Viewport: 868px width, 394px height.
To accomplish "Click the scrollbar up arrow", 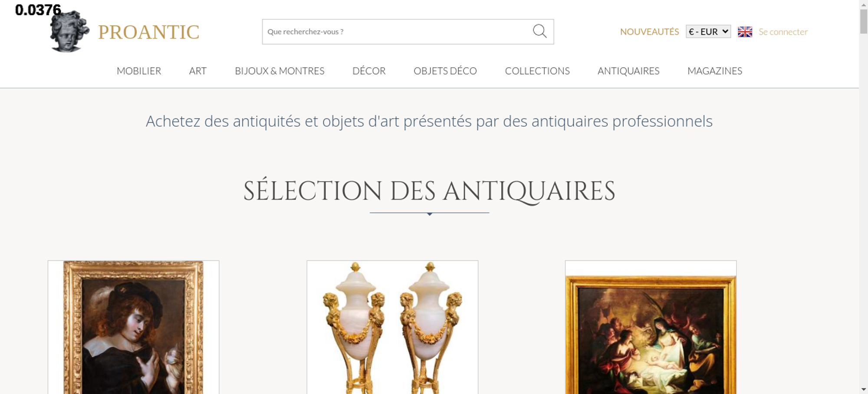I will tap(864, 4).
